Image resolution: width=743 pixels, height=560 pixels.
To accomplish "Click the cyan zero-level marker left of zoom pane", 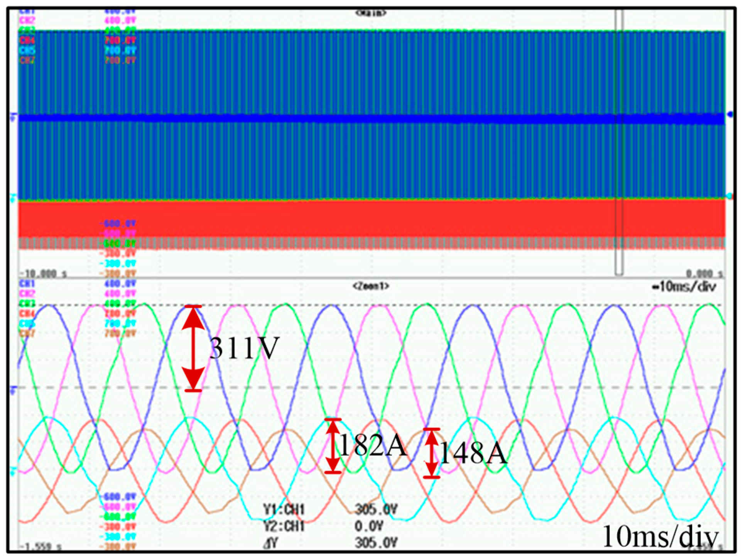I will tap(12, 471).
